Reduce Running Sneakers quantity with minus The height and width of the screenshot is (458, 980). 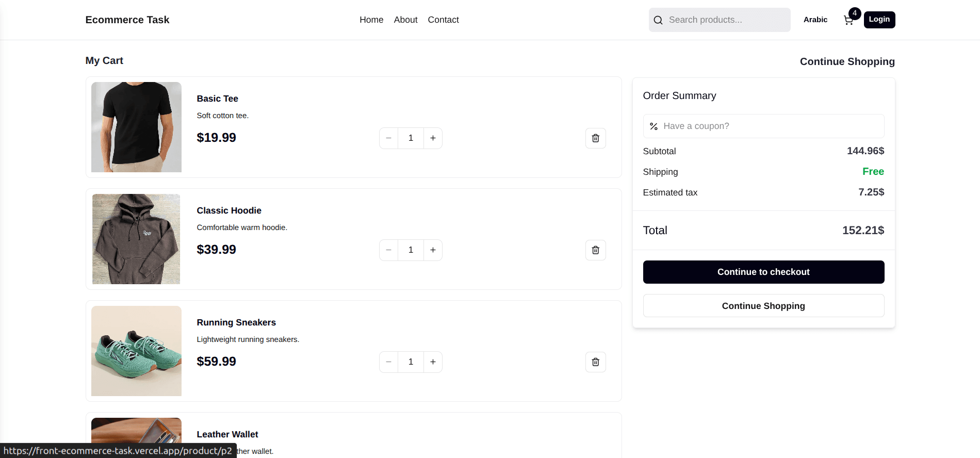[x=389, y=362]
